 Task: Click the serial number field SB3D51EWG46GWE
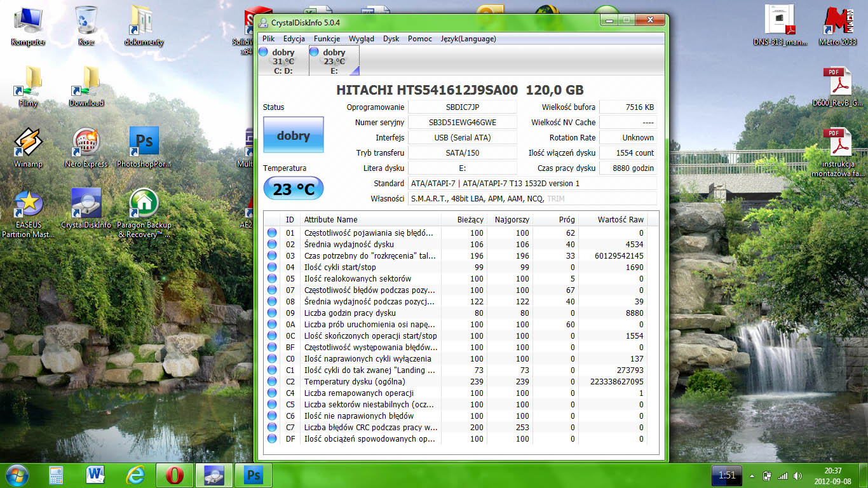tap(463, 123)
